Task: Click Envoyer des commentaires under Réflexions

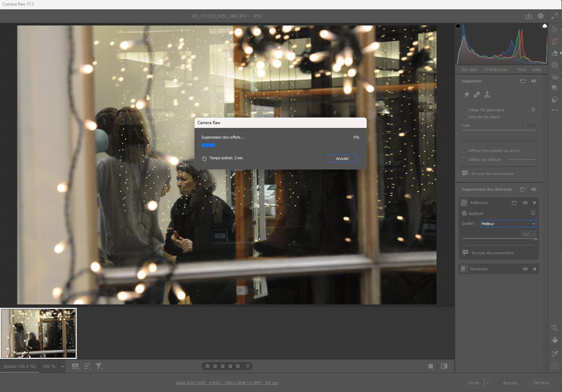Action: [493, 252]
